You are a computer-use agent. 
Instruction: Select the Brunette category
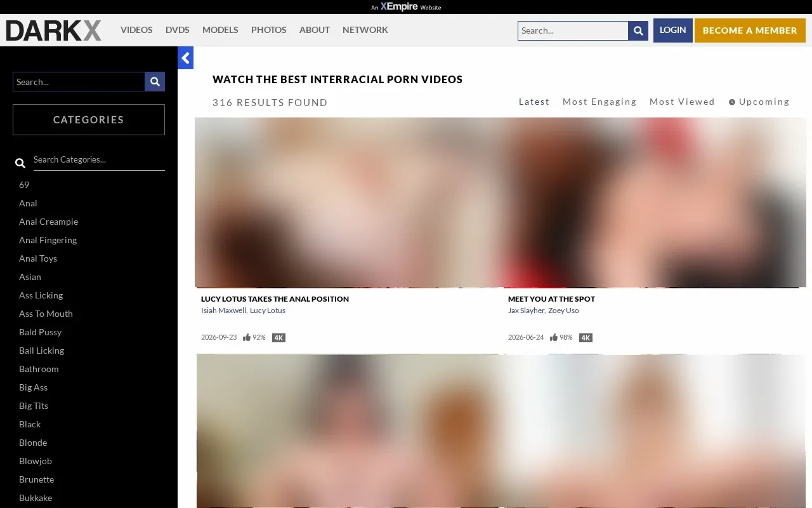pyautogui.click(x=36, y=479)
